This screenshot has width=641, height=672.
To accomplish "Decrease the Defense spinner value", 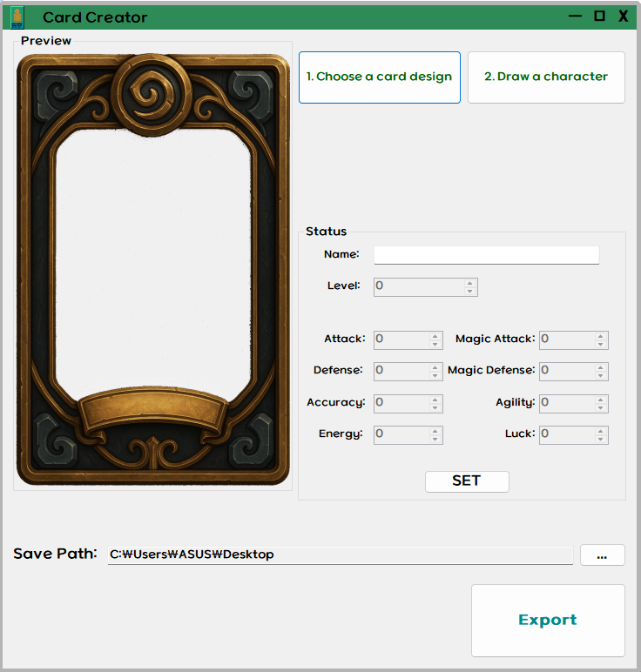I will pyautogui.click(x=435, y=375).
